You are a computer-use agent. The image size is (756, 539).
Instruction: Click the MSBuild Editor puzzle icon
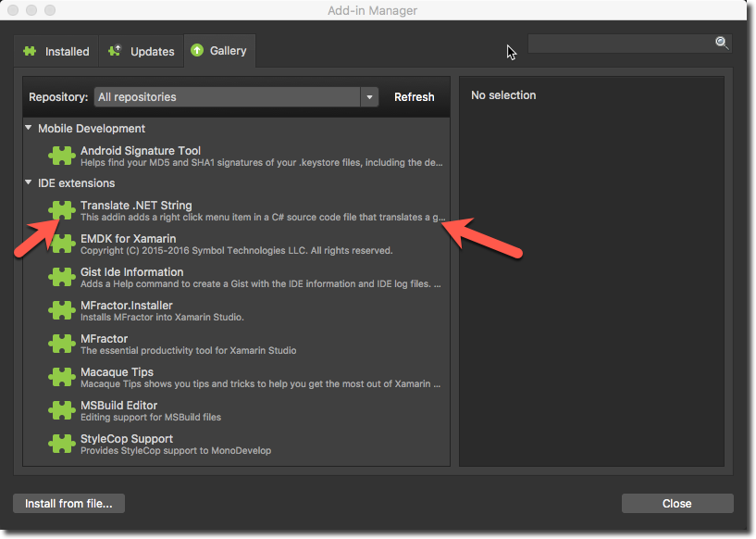[x=62, y=410]
